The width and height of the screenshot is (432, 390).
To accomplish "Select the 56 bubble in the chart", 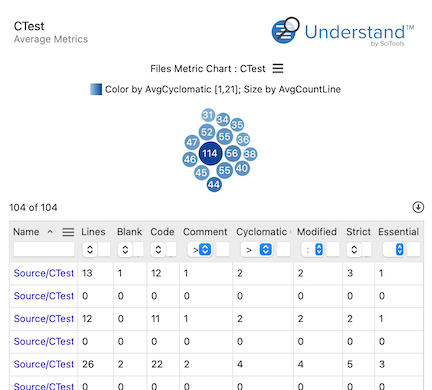I will 232,153.
